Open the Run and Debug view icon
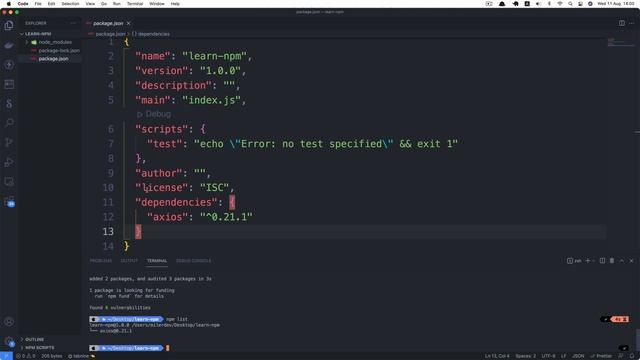The width and height of the screenshot is (640, 360). click(9, 162)
